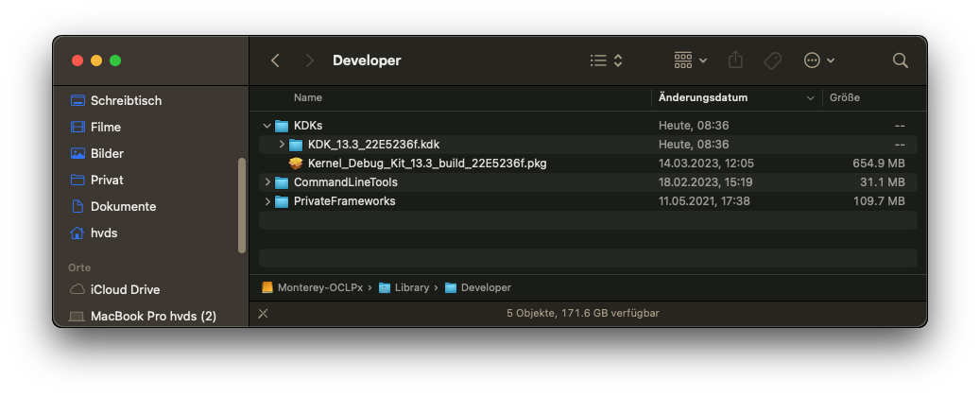The image size is (980, 397).
Task: Open the group-by options dropdown
Action: pos(690,60)
